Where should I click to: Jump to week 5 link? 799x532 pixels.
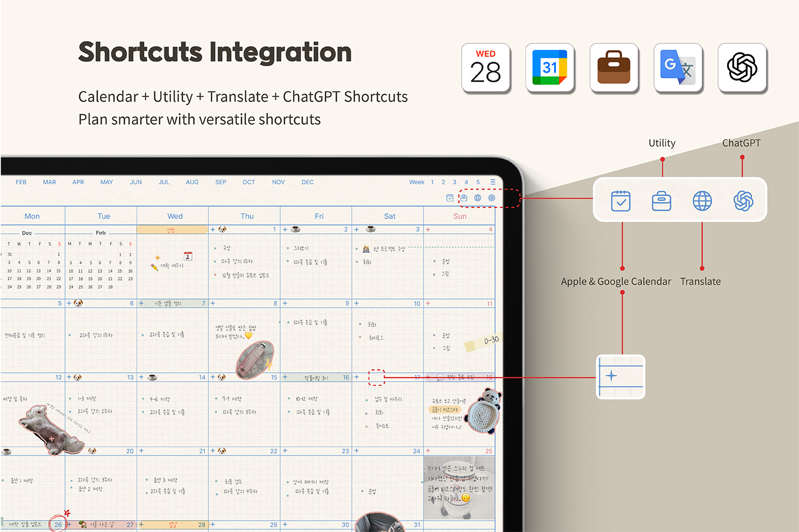pos(478,182)
